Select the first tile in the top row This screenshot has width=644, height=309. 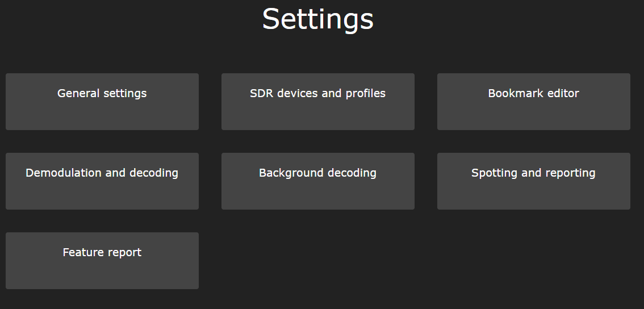click(x=102, y=102)
